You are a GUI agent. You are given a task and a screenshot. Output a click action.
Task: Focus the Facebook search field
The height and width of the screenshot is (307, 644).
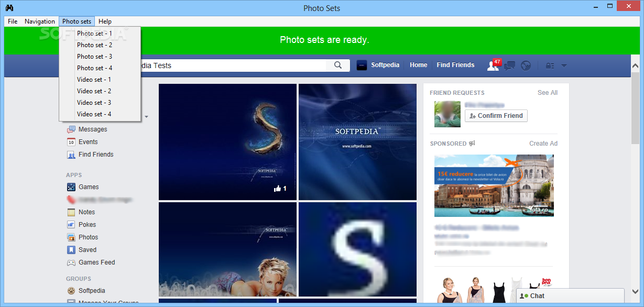click(233, 65)
